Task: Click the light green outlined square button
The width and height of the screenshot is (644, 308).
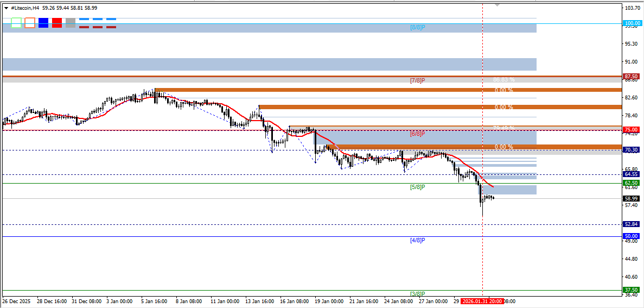Action: (16, 23)
